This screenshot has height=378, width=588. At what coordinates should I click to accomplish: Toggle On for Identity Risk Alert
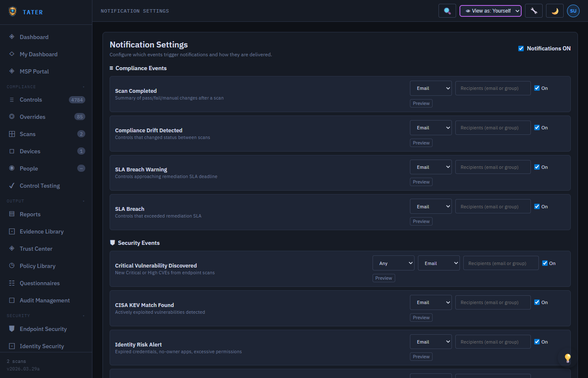[537, 342]
